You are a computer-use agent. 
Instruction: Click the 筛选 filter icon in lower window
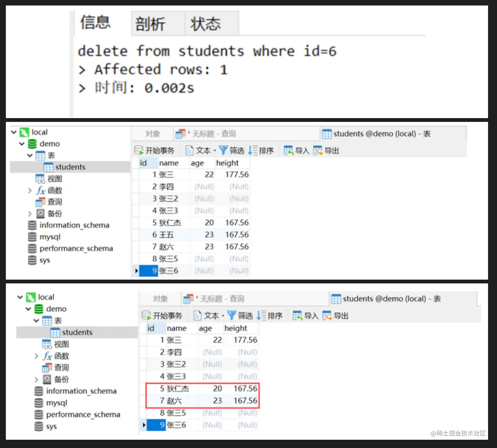(232, 316)
